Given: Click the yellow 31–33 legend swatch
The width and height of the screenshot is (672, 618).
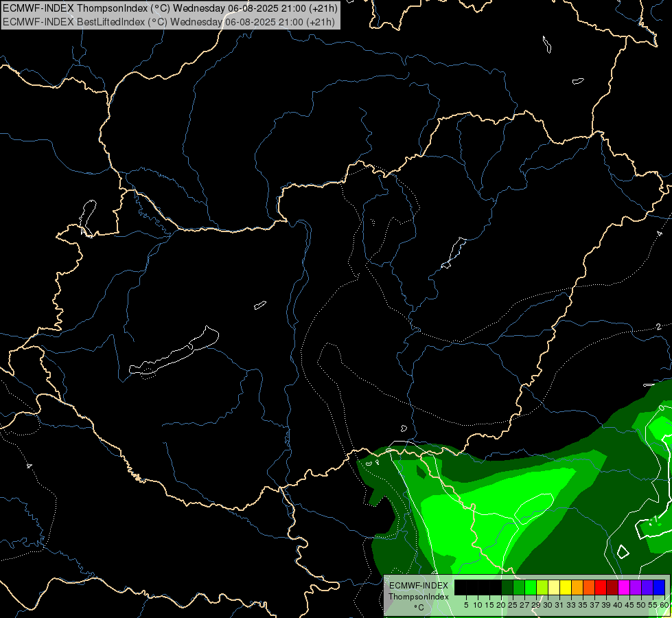Looking at the screenshot, I should point(566,587).
